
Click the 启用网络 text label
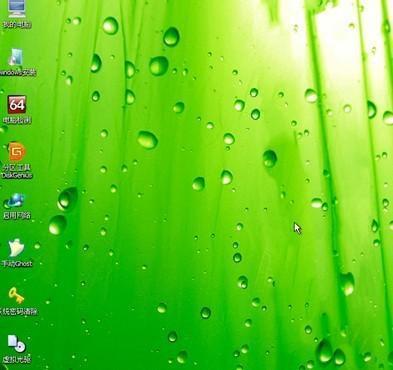point(17,215)
